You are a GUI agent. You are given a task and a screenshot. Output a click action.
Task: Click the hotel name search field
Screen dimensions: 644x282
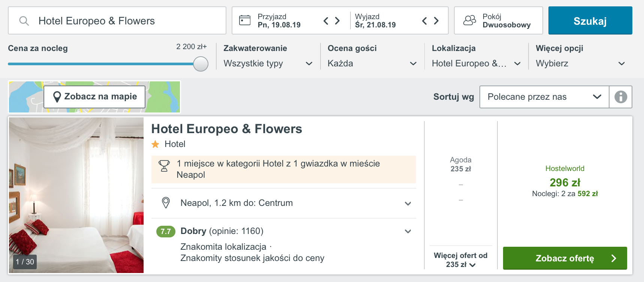point(117,21)
